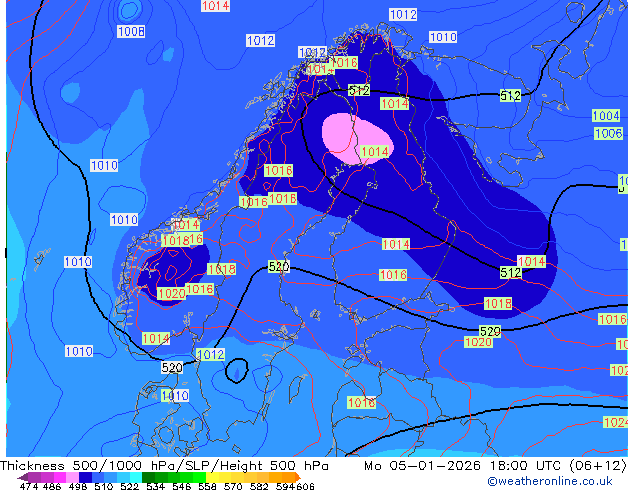Click the small closed black contour circle
Viewport: 634px width, 490px height.
click(237, 370)
